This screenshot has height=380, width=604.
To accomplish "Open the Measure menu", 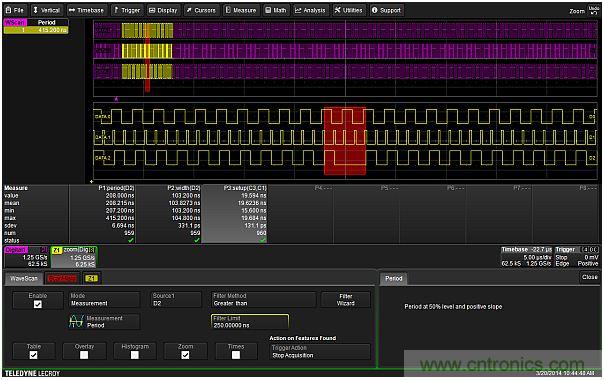I will point(241,10).
